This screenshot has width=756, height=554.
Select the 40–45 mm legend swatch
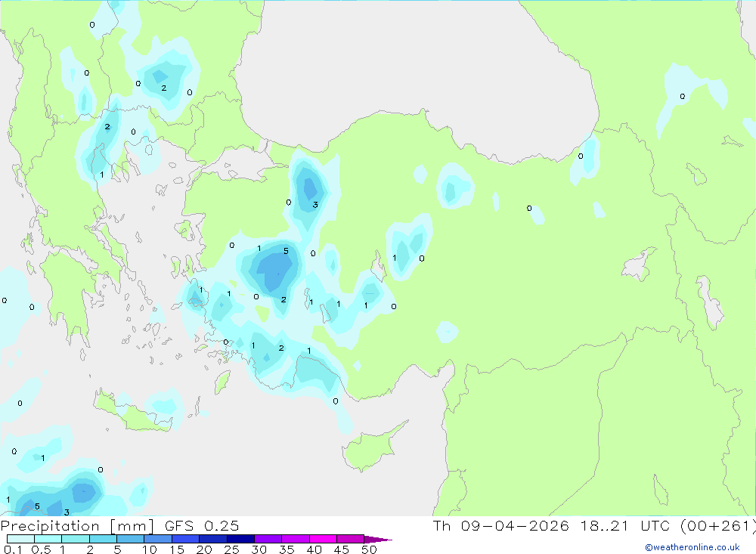pyautogui.click(x=323, y=539)
